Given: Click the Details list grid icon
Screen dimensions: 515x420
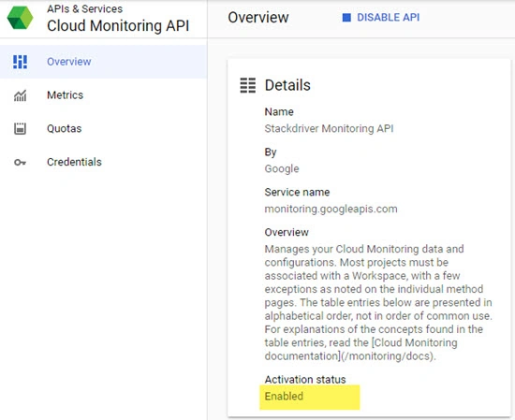Looking at the screenshot, I should coord(247,85).
